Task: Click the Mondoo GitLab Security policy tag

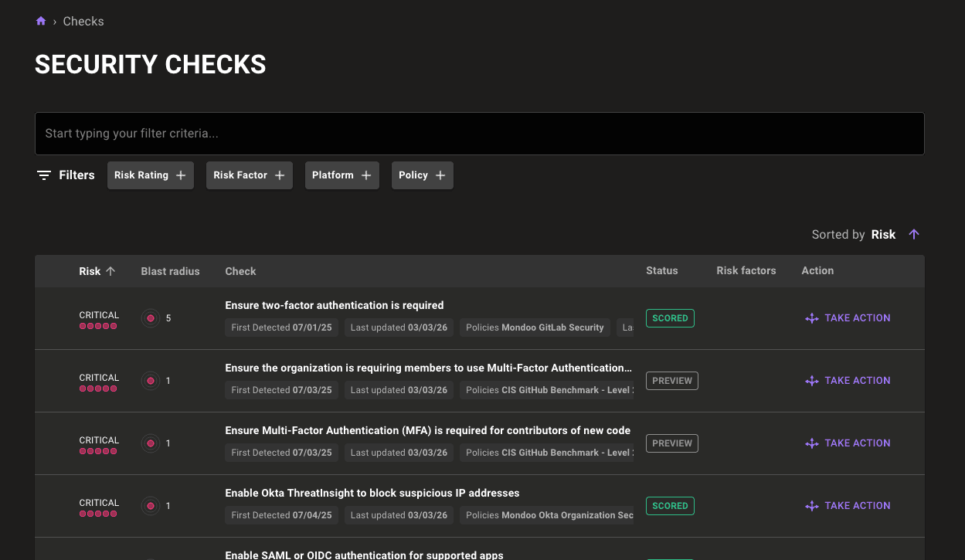Action: pyautogui.click(x=535, y=328)
